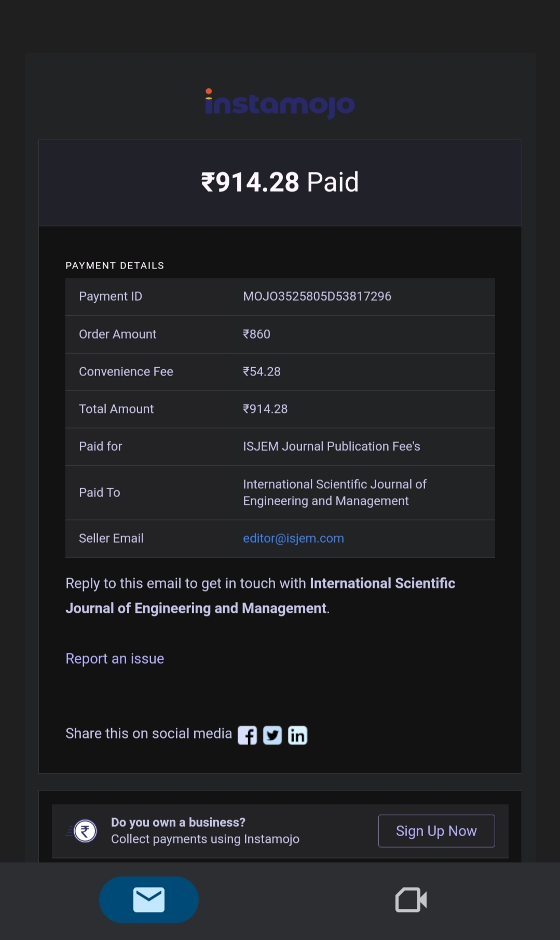Tap the Total Amount row value
This screenshot has height=940, width=560.
click(265, 409)
